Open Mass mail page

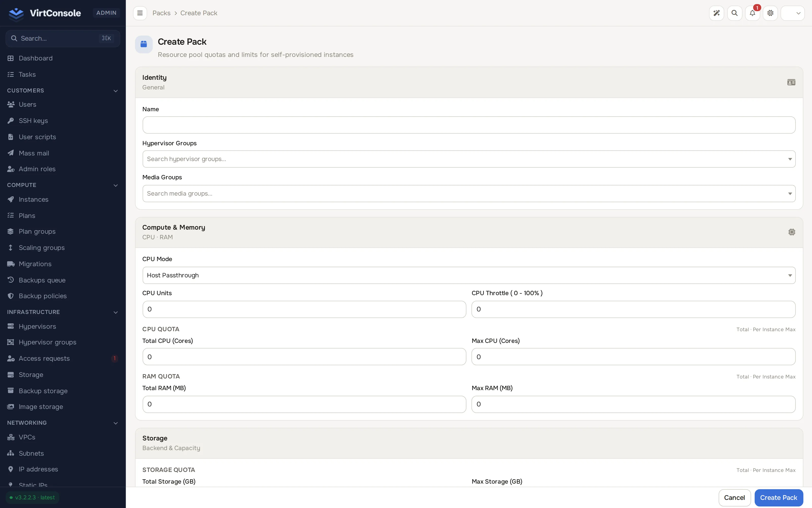(63, 153)
